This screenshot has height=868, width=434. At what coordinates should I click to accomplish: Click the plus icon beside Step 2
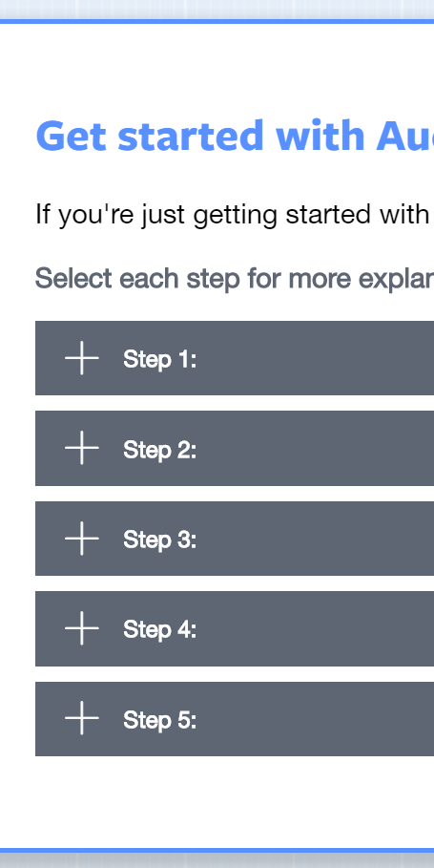pos(82,448)
